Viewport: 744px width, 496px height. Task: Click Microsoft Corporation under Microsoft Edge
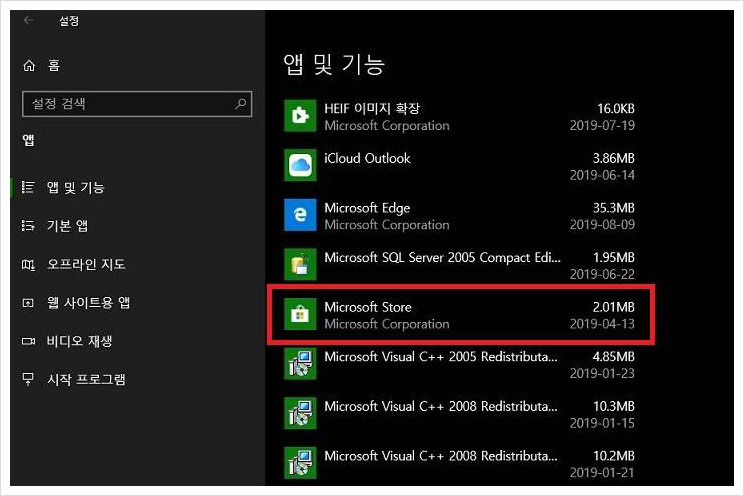pos(387,225)
